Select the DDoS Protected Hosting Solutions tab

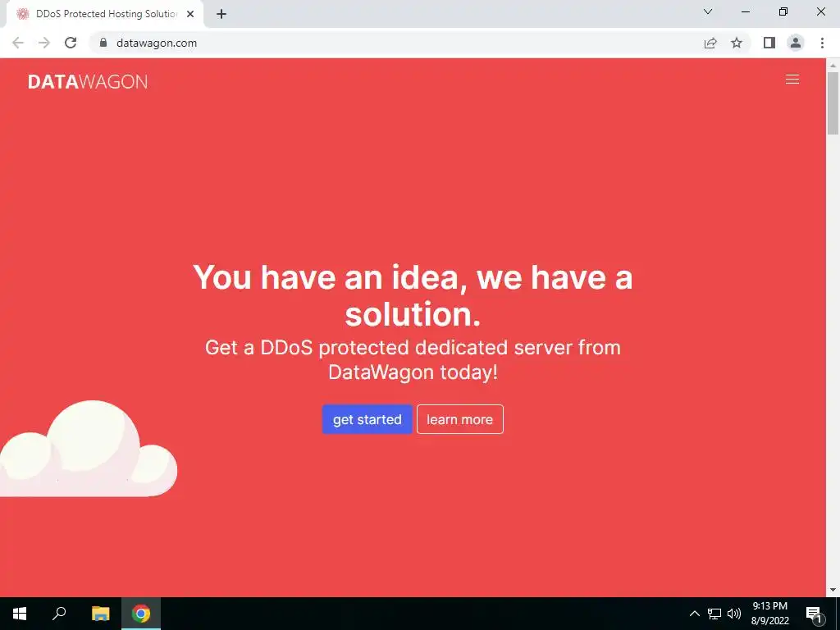pos(105,14)
